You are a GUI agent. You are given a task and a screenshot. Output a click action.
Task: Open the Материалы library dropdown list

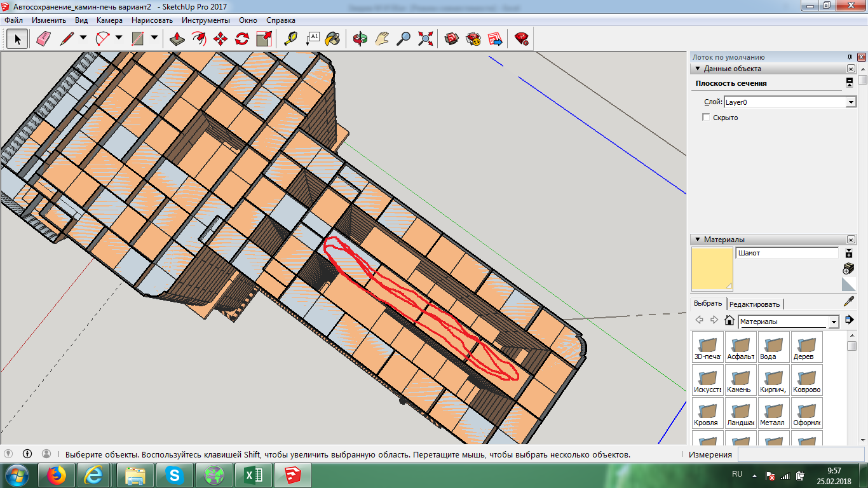point(834,322)
